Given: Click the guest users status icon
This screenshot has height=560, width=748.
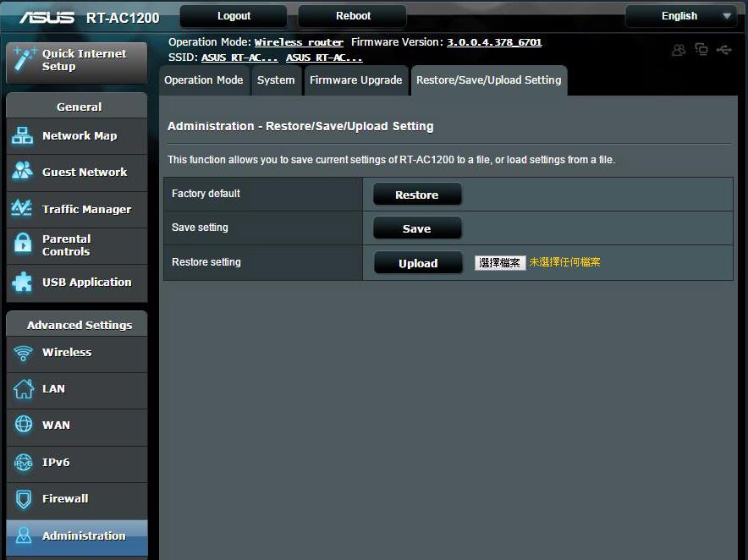Looking at the screenshot, I should (679, 50).
